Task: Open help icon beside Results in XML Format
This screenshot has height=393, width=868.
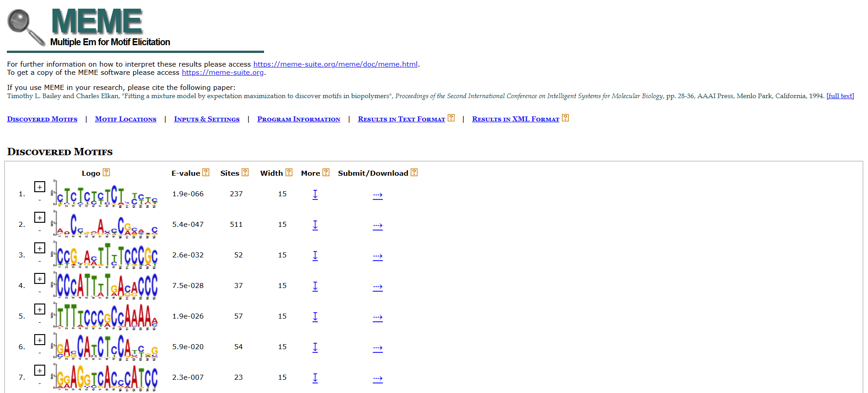Action: (x=565, y=118)
